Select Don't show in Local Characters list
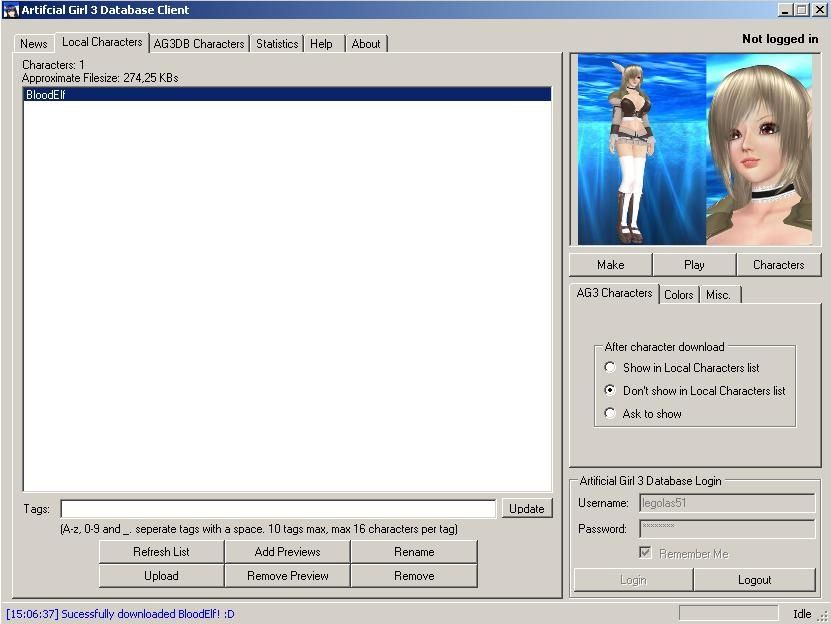 [x=695, y=391]
